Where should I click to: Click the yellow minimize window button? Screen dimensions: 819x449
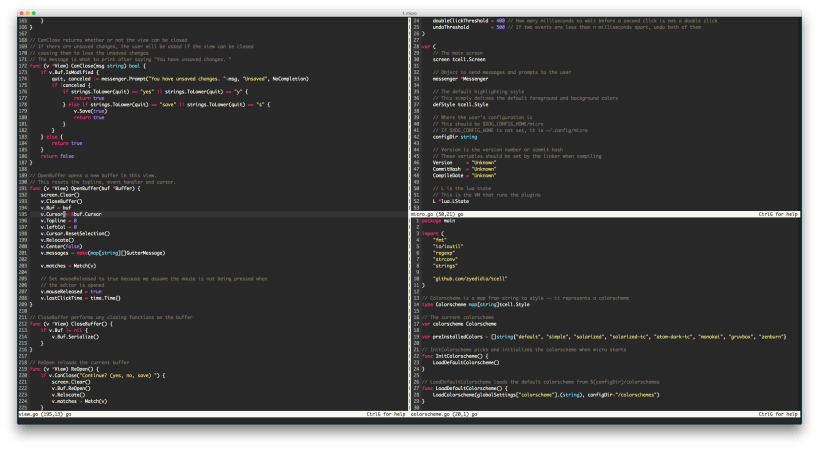pos(28,13)
